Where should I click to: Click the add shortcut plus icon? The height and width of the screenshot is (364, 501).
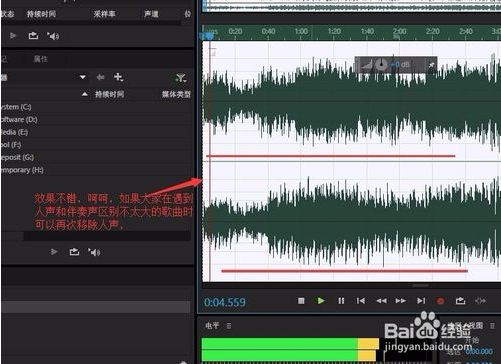click(x=118, y=77)
